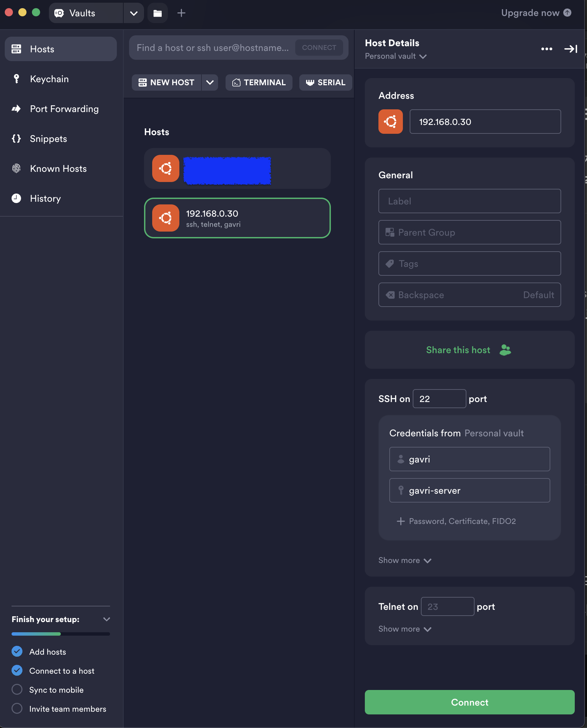Click the Invite team members circle
Screen dimensions: 587x728
17,708
